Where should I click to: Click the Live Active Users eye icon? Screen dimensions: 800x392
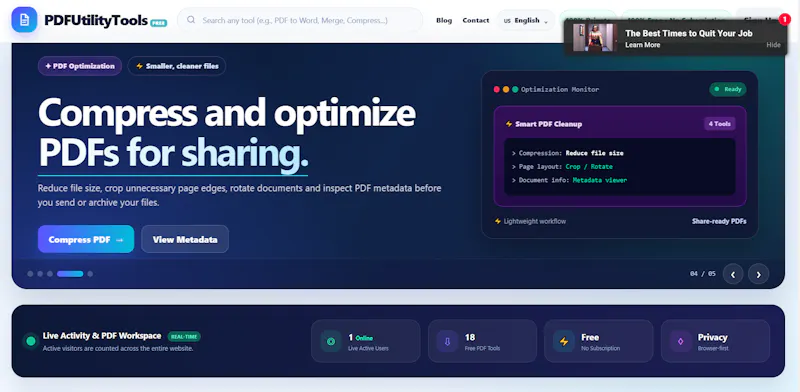[x=331, y=341]
